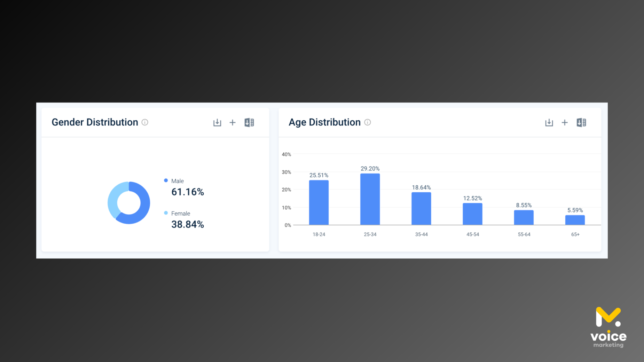
Task: Add Gender Distribution widget with plus icon
Action: tap(233, 122)
